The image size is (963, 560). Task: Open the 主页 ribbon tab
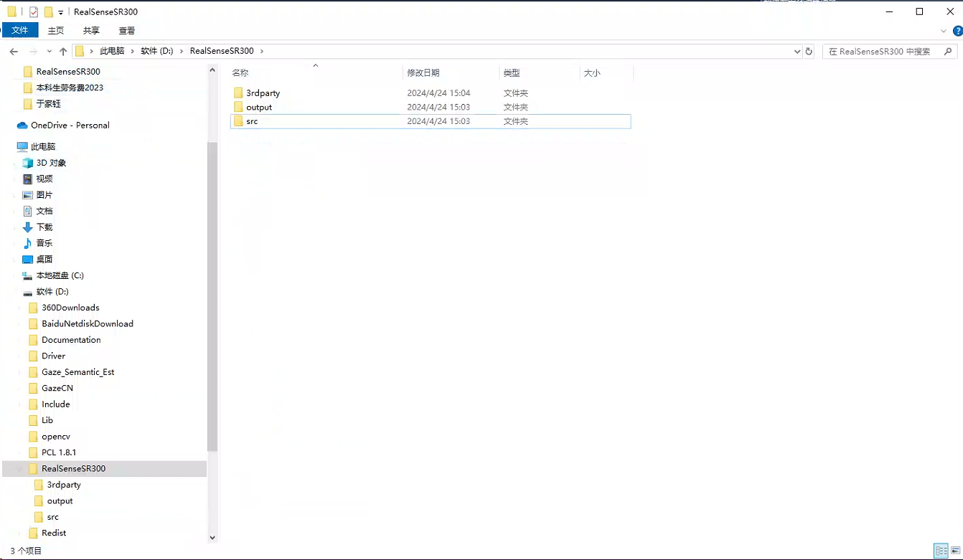56,31
